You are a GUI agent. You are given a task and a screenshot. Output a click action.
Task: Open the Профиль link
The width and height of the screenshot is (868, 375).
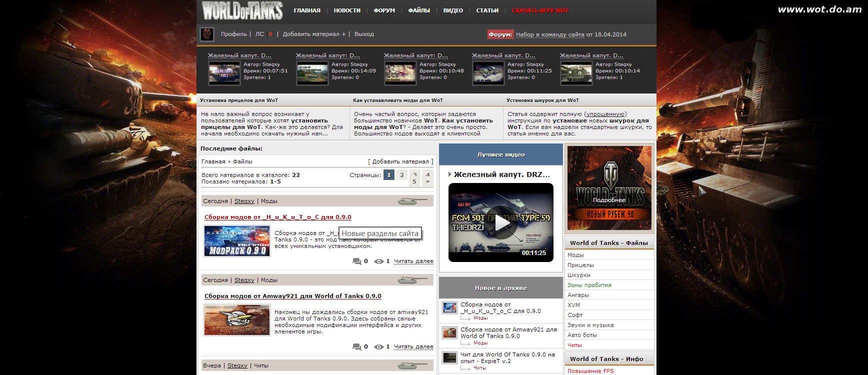pyautogui.click(x=234, y=34)
